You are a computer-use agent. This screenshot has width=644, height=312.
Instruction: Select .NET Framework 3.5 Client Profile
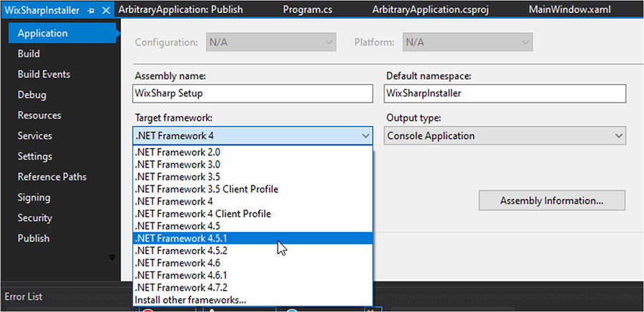coord(253,189)
